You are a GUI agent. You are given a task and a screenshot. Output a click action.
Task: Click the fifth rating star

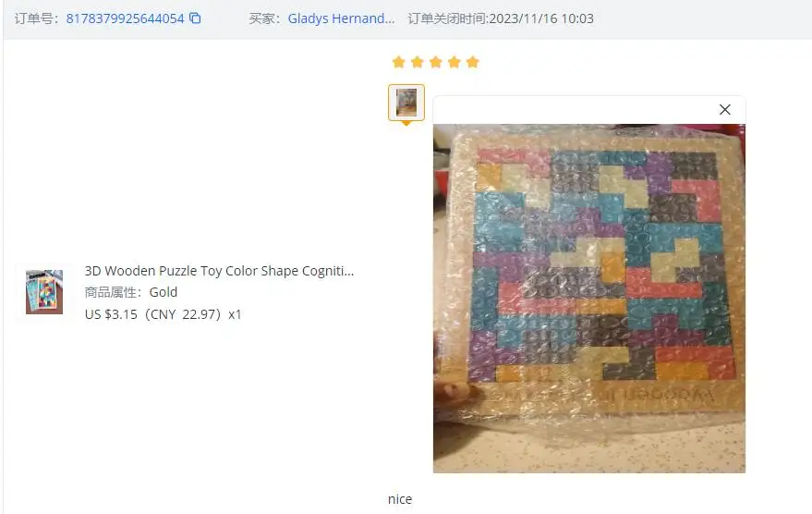[473, 62]
